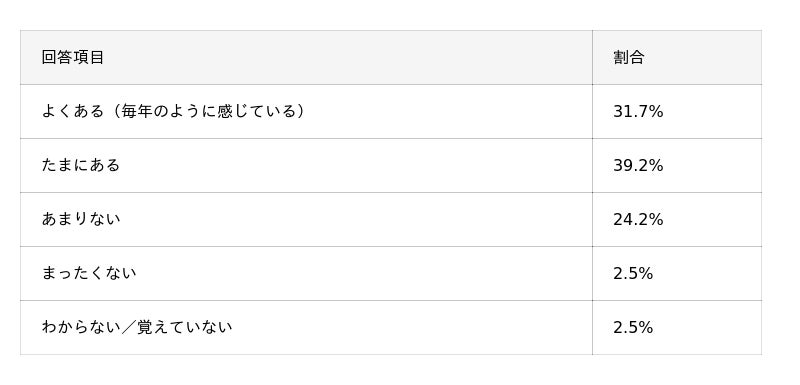Screen dimensions: 800x385
Task: Click the 回答項目 column header
Action: 72,57
